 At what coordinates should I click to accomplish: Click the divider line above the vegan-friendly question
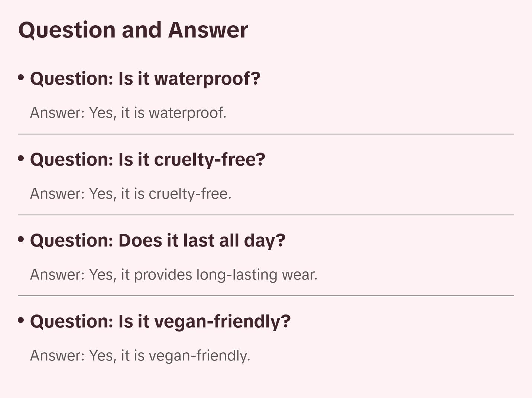click(266, 296)
